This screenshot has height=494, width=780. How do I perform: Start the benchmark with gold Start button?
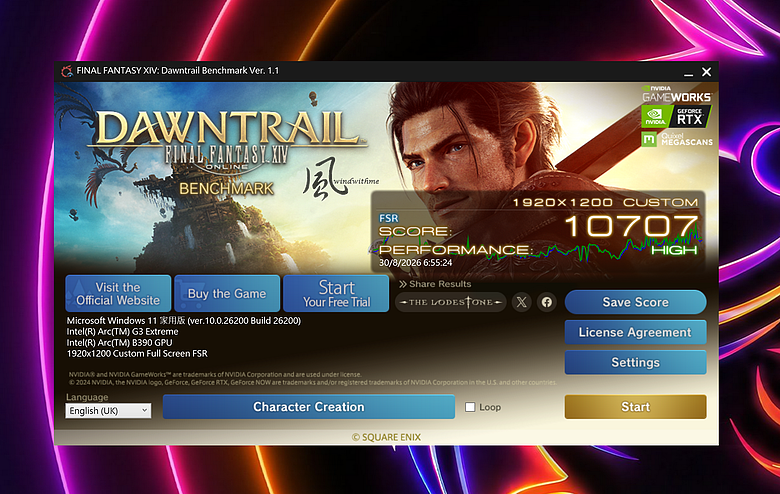pos(635,407)
